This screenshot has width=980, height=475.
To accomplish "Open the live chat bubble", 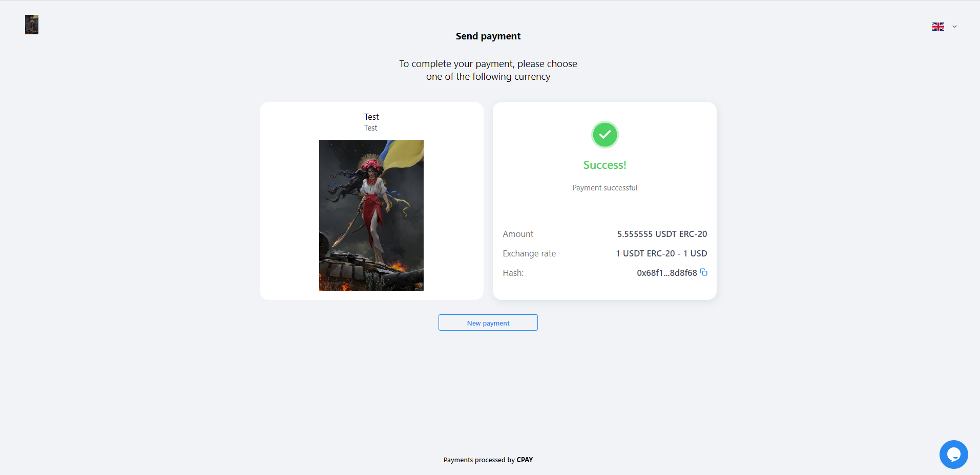I will pyautogui.click(x=953, y=455).
